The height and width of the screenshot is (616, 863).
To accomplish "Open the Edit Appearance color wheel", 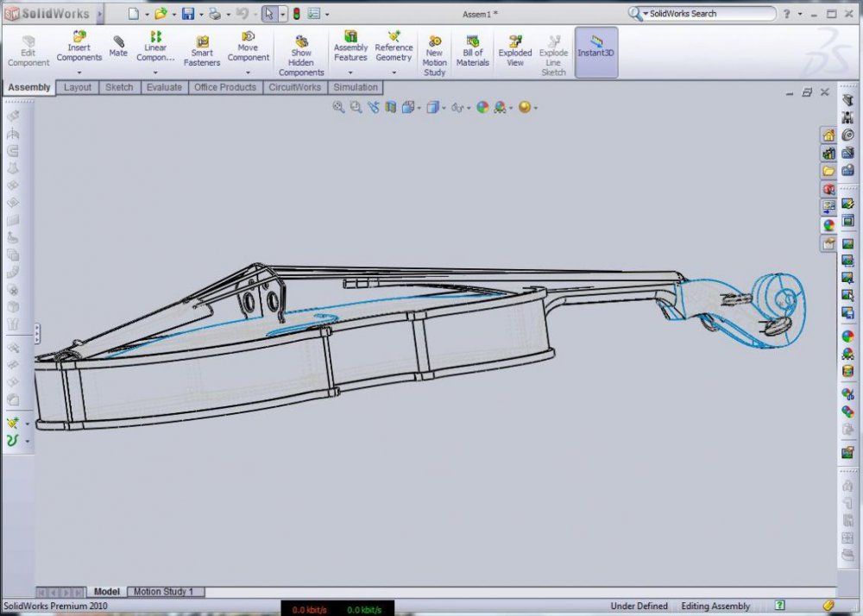I will click(x=482, y=107).
